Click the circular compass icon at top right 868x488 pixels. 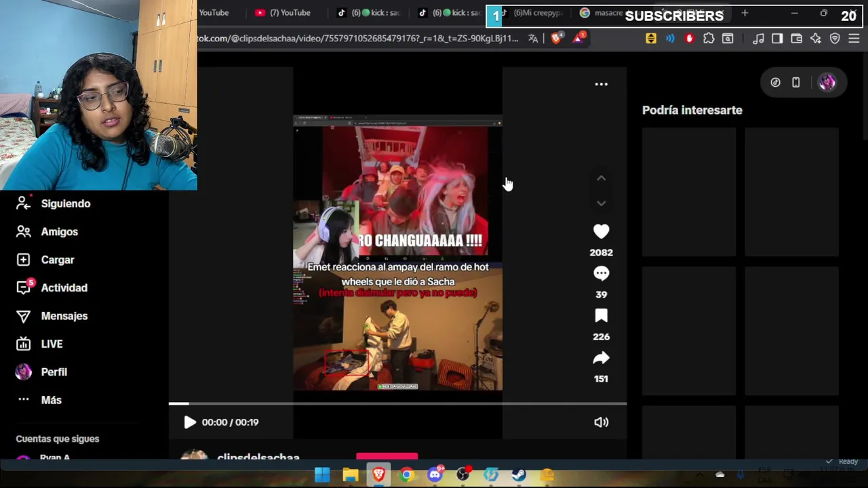coord(775,83)
